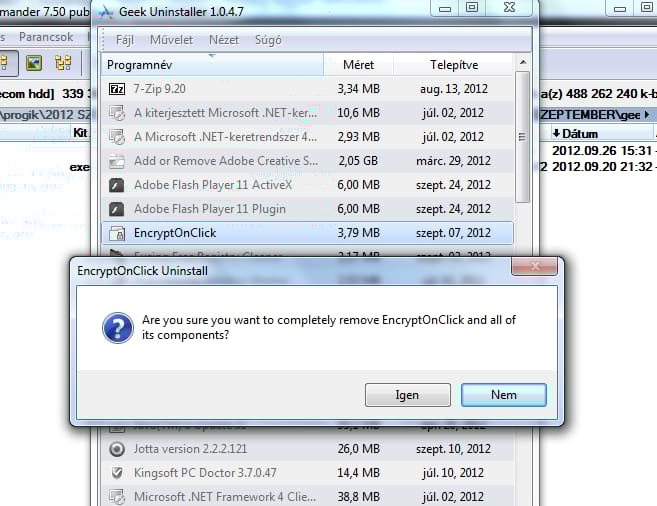Click the tree view toolbar icon in Commander
This screenshot has height=506, width=657.
[x=63, y=63]
